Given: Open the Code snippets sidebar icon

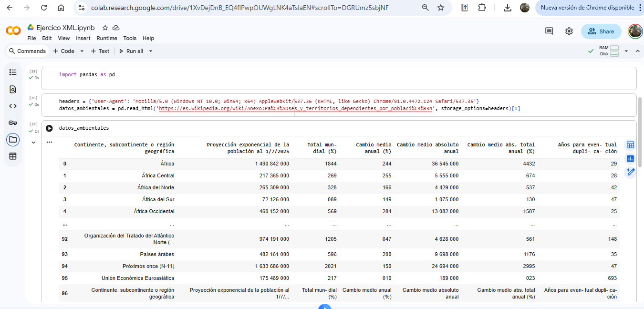Looking at the screenshot, I should tap(13, 106).
